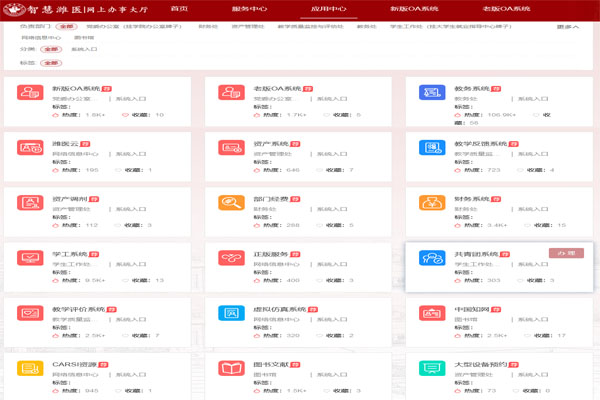Open the 正版服务 app icon

pos(232,260)
